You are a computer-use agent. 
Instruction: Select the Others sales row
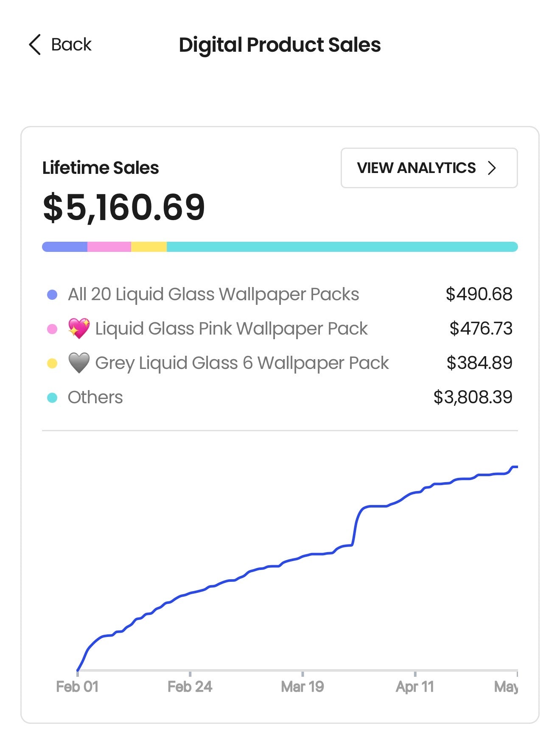point(280,397)
